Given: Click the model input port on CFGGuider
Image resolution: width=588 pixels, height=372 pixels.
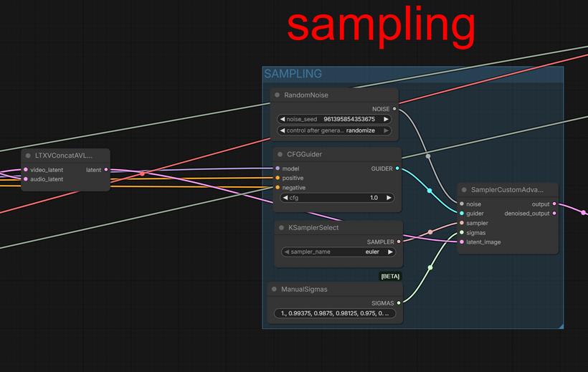Looking at the screenshot, I should pyautogui.click(x=277, y=168).
